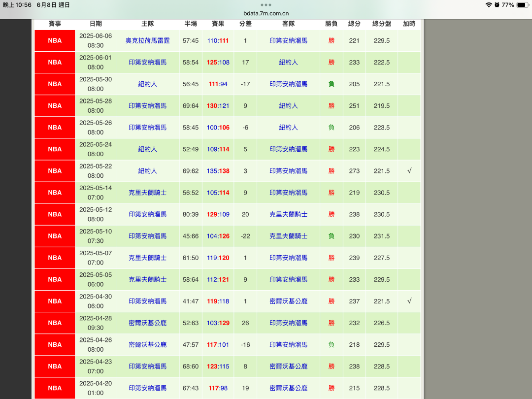
Task: Open 印第安納溜馬 away link in 2025-06-06 row
Action: point(288,41)
